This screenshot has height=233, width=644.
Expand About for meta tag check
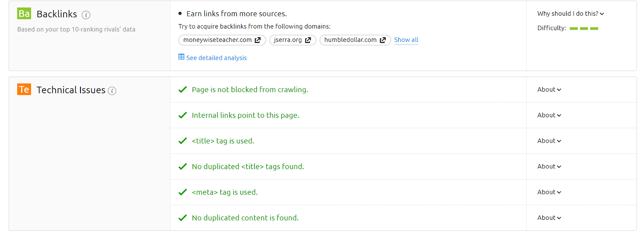(x=548, y=192)
